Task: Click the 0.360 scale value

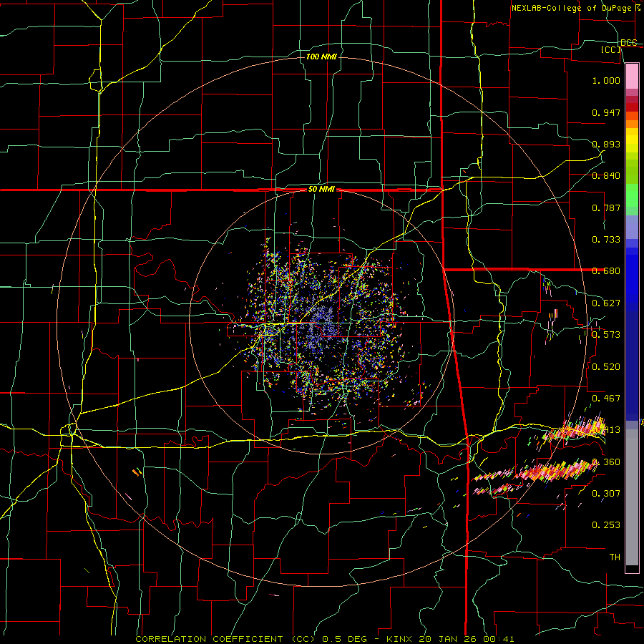Action: [x=606, y=462]
